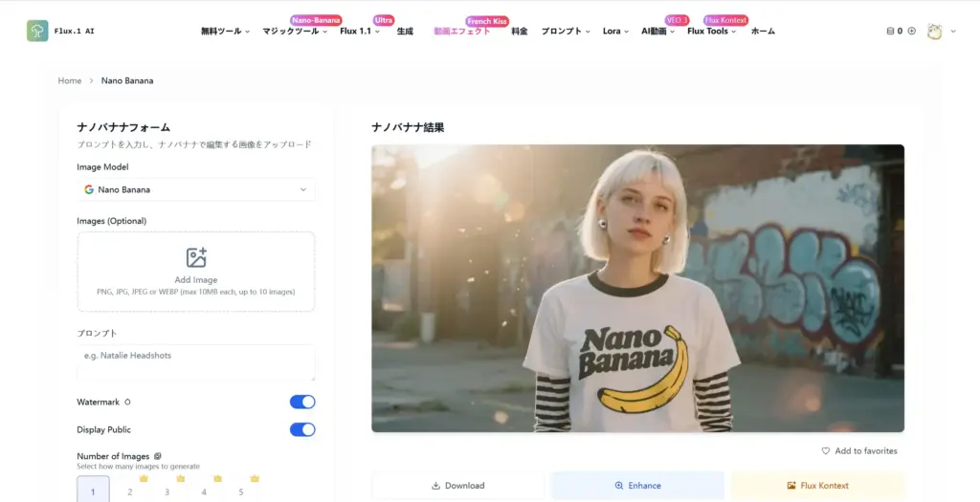
Task: Click the Enhance button
Action: [x=637, y=485]
